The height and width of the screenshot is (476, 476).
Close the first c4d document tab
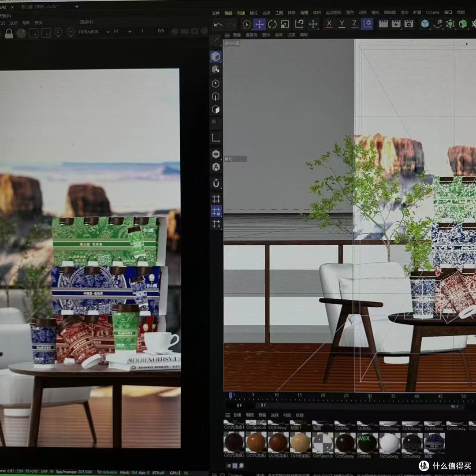tap(12, 7)
